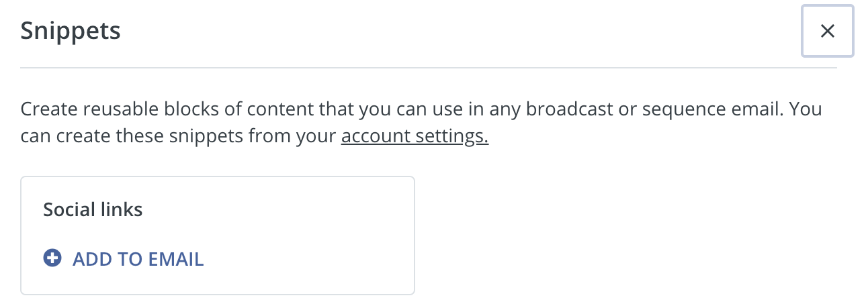Viewport: 868px width, 306px height.
Task: Go to account settings to create snippets
Action: pos(415,137)
